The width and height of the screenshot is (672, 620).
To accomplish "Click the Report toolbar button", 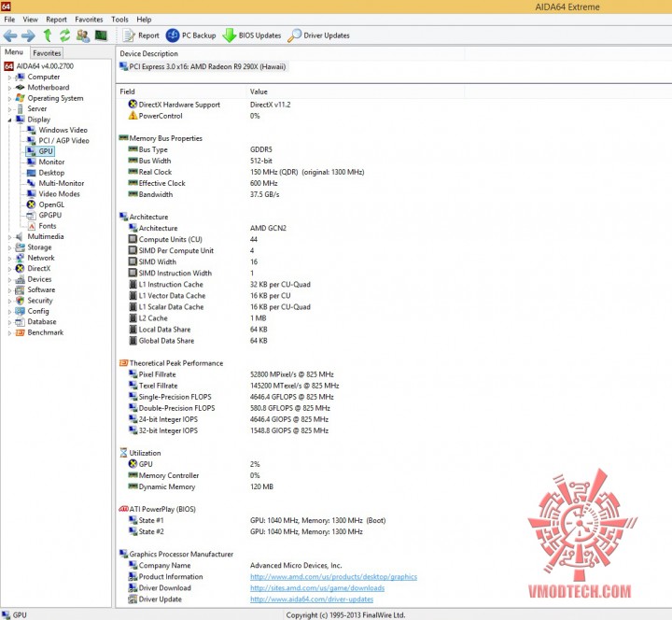I will pos(141,35).
